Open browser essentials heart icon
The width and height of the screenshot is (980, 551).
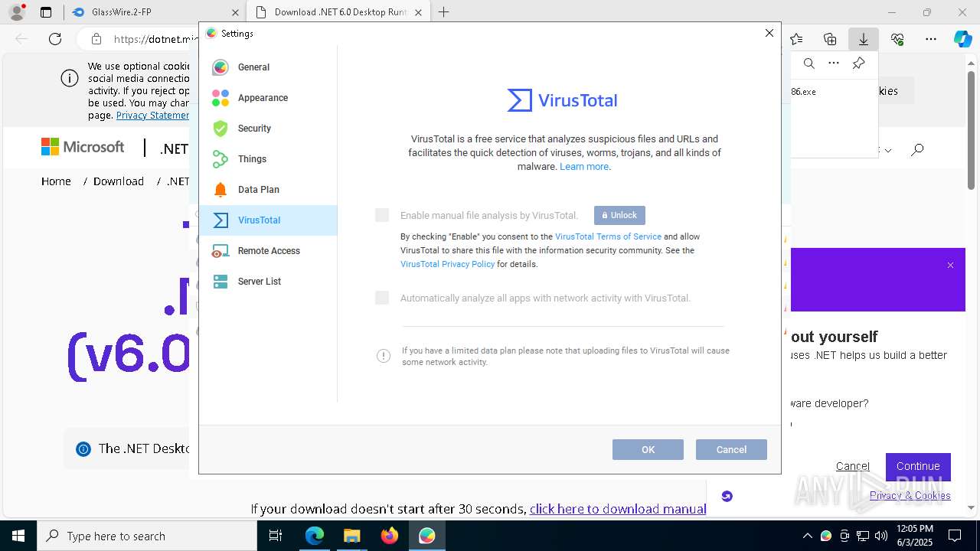pos(897,39)
